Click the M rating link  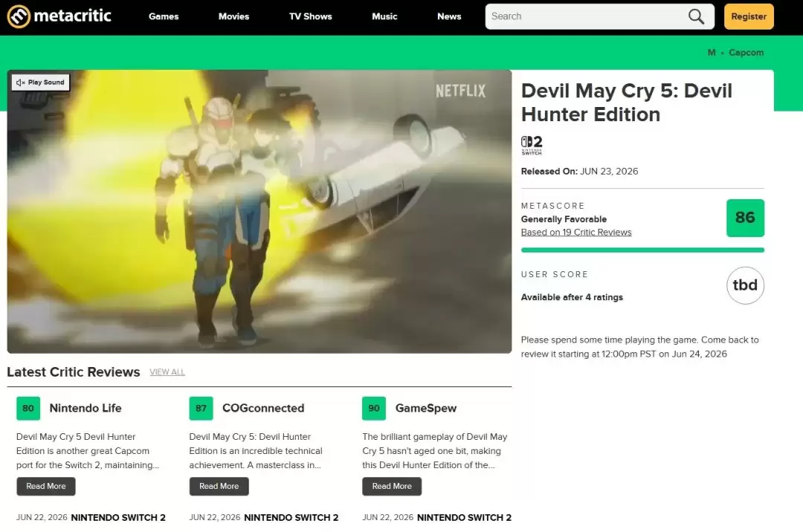(712, 53)
